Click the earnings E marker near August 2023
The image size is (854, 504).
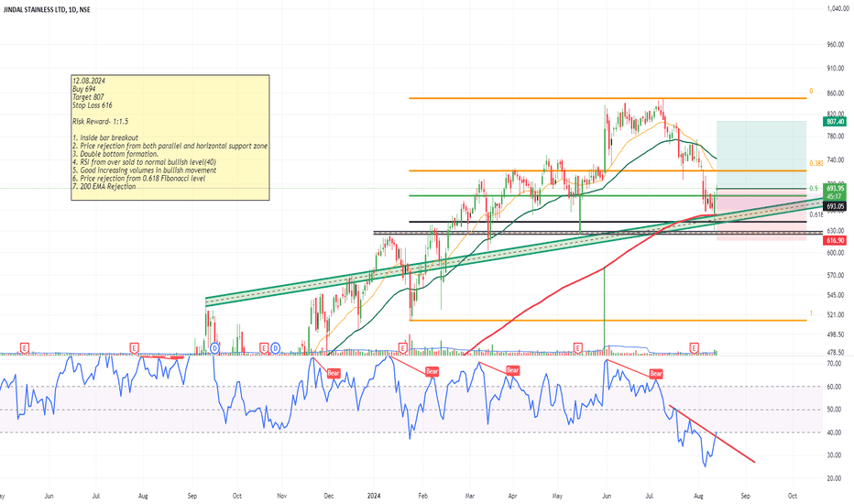[134, 347]
